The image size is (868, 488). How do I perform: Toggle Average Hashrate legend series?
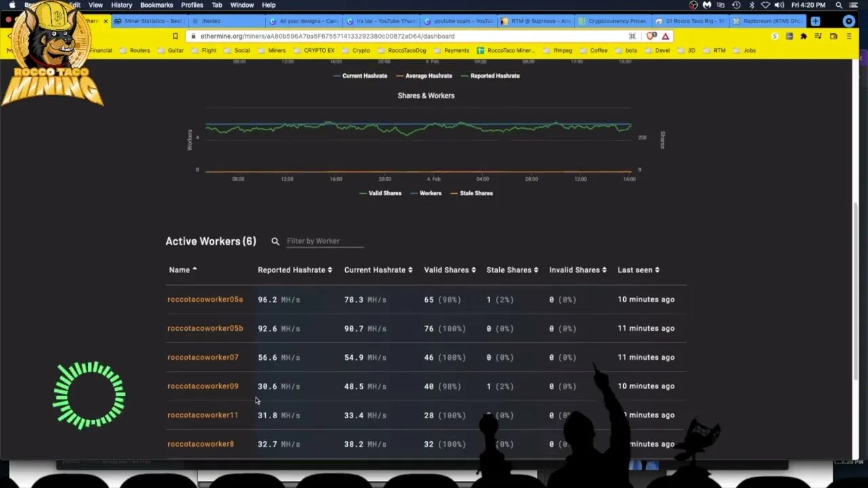click(424, 76)
